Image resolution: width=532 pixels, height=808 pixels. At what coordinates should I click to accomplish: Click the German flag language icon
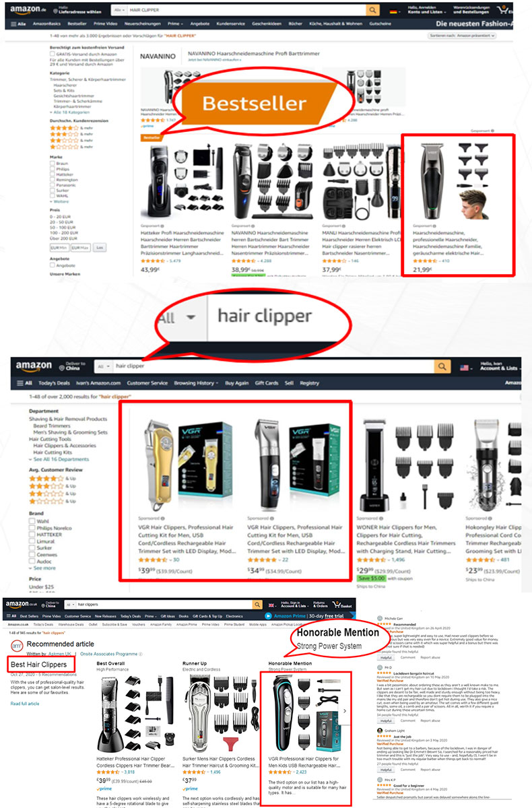point(393,11)
